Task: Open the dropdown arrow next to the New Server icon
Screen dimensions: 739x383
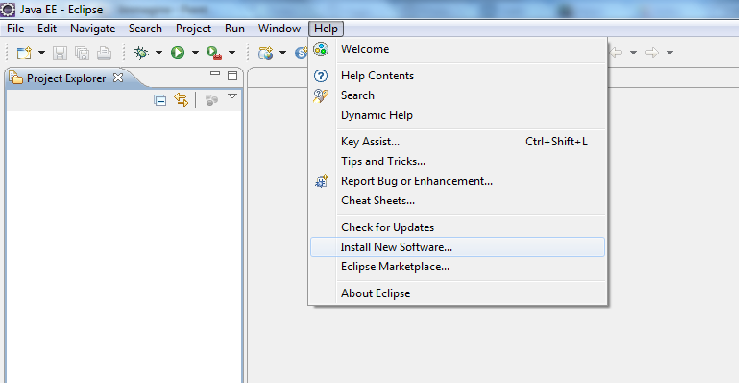Action: click(282, 53)
